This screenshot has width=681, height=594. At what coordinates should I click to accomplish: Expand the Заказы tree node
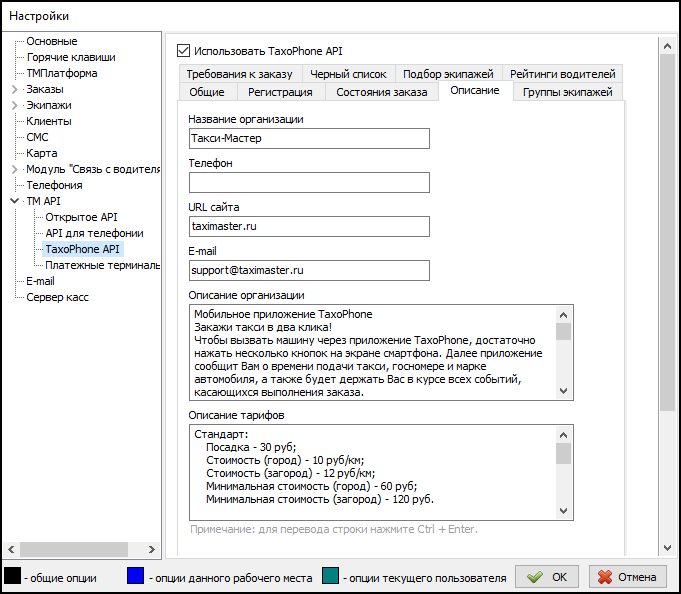(x=14, y=90)
